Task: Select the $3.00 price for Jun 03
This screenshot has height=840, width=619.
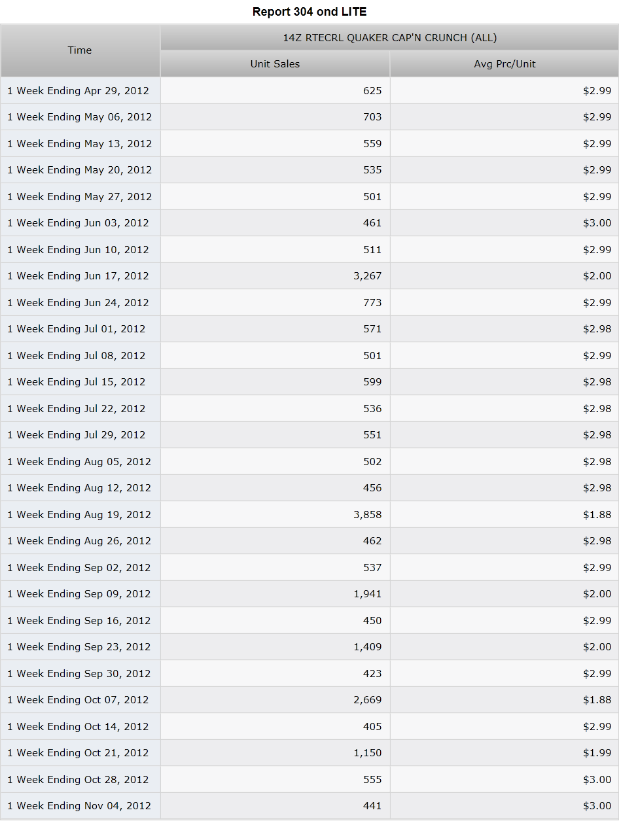Action: tap(504, 223)
